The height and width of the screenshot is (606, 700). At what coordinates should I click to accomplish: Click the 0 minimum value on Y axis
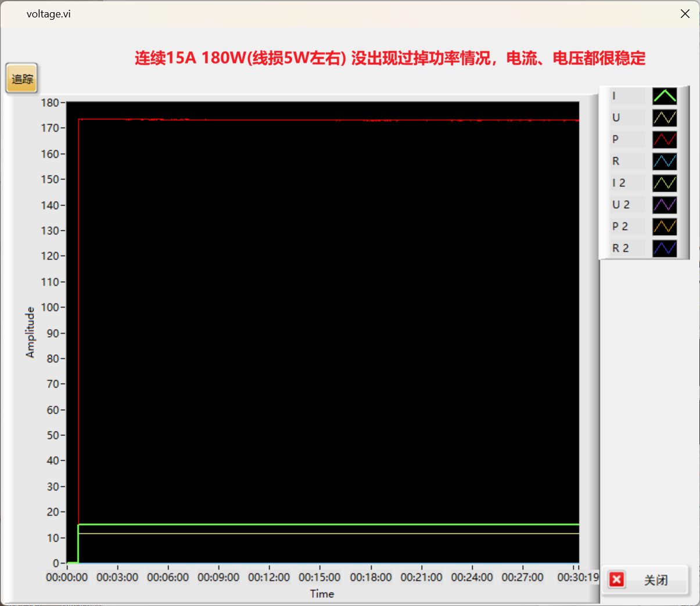pyautogui.click(x=56, y=563)
